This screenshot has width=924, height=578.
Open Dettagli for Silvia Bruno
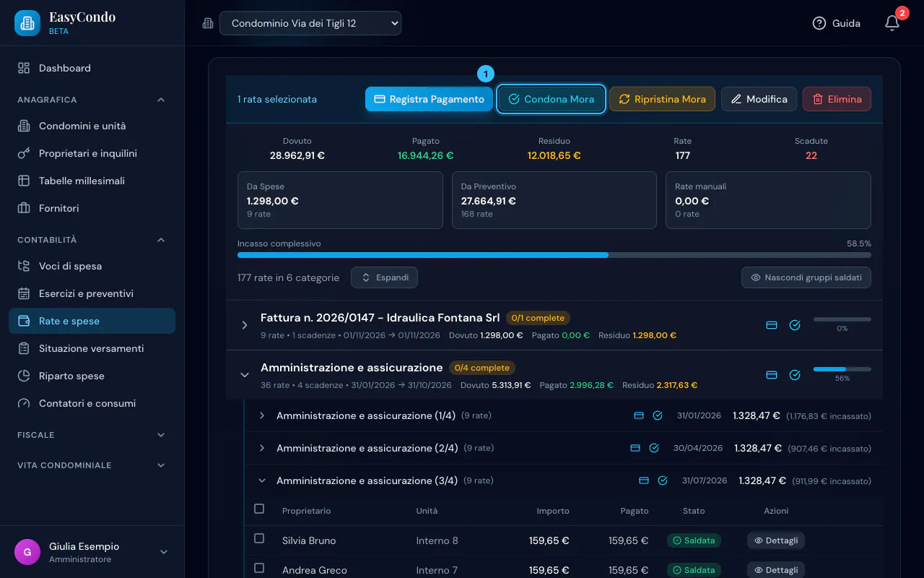(x=776, y=540)
